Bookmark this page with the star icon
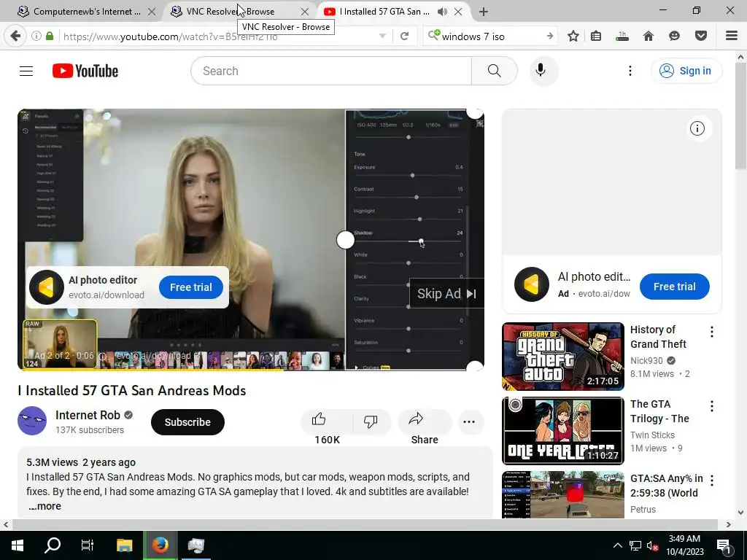Image resolution: width=747 pixels, height=560 pixels. click(x=573, y=36)
